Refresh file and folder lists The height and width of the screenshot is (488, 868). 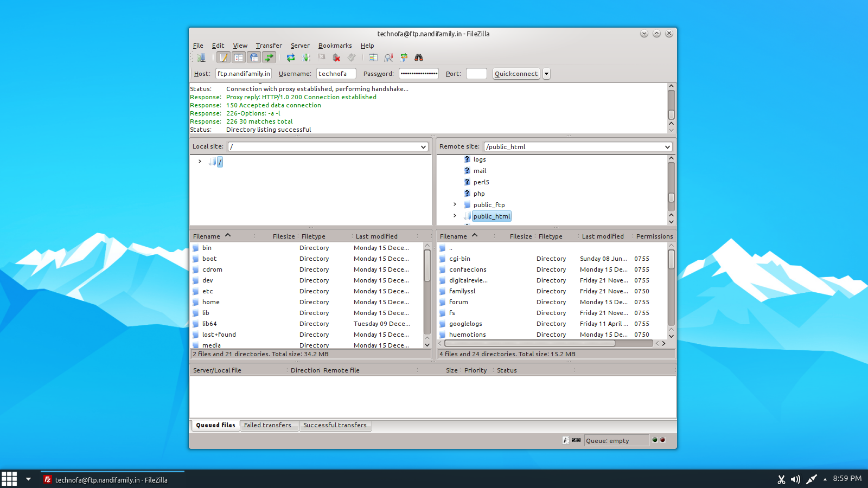click(x=291, y=57)
